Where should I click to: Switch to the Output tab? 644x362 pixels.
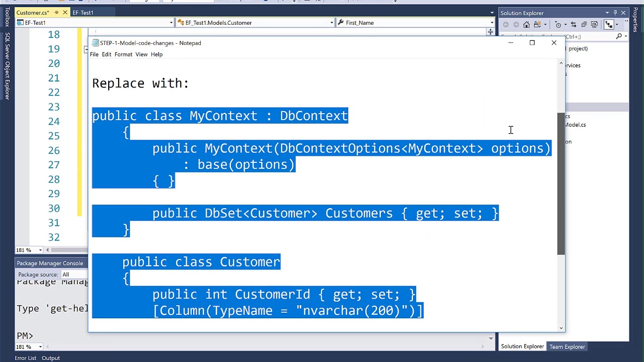(51, 358)
